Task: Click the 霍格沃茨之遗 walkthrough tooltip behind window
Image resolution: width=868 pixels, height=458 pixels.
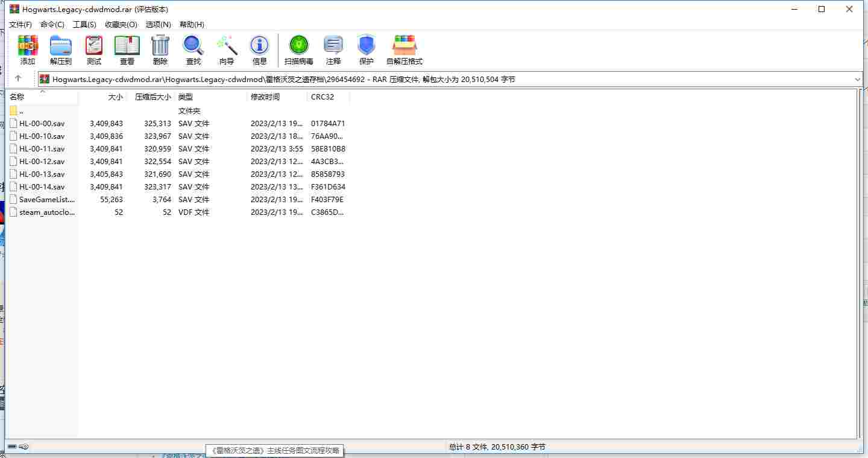Action: [274, 450]
